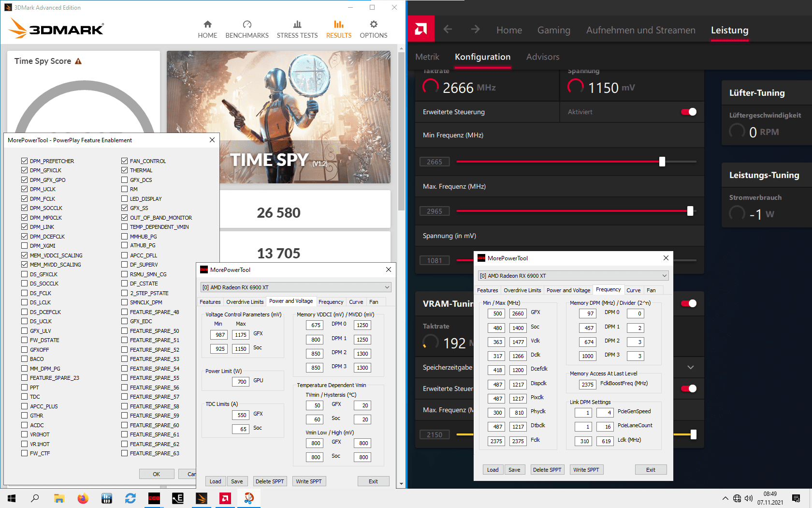Click Exit in MorePowerTool Frequency window
The width and height of the screenshot is (812, 508).
pyautogui.click(x=651, y=470)
